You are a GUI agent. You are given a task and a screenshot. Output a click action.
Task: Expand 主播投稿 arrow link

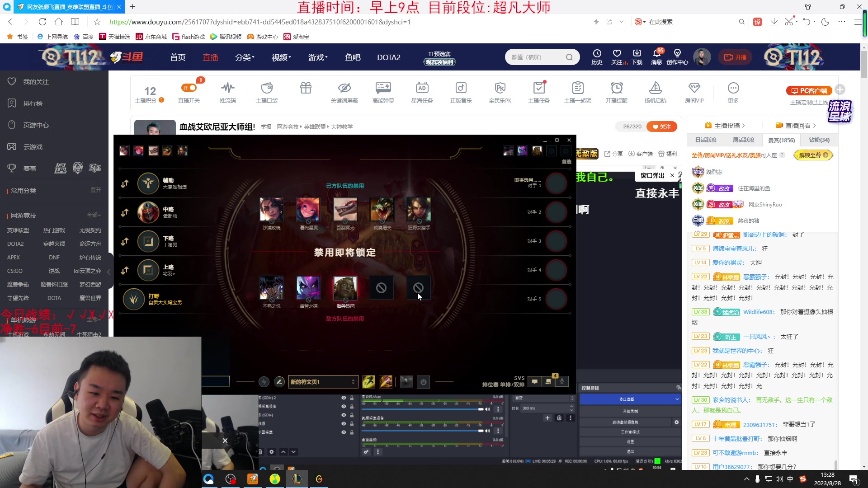pos(725,126)
